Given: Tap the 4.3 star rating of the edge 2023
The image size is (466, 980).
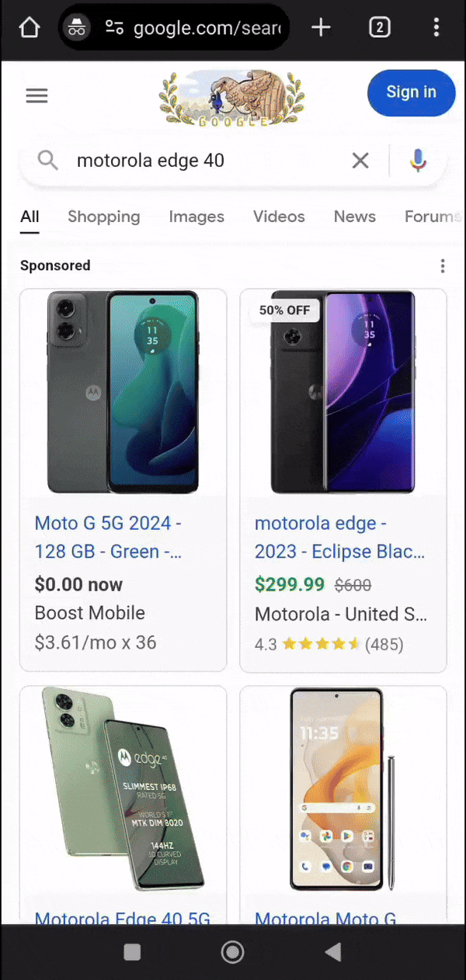Looking at the screenshot, I should tap(328, 644).
